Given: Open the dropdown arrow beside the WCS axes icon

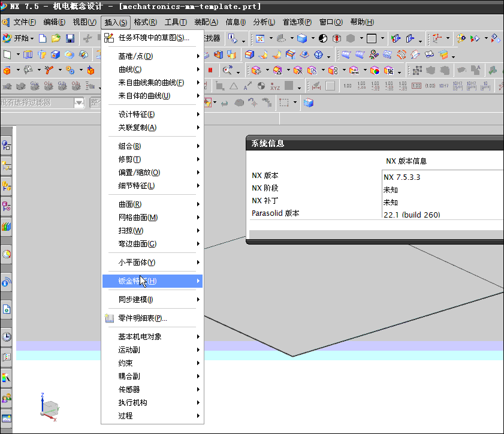Looking at the screenshot, I should [x=448, y=38].
